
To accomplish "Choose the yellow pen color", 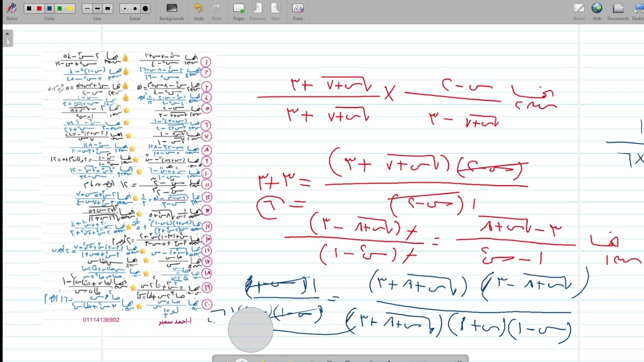I will (70, 9).
